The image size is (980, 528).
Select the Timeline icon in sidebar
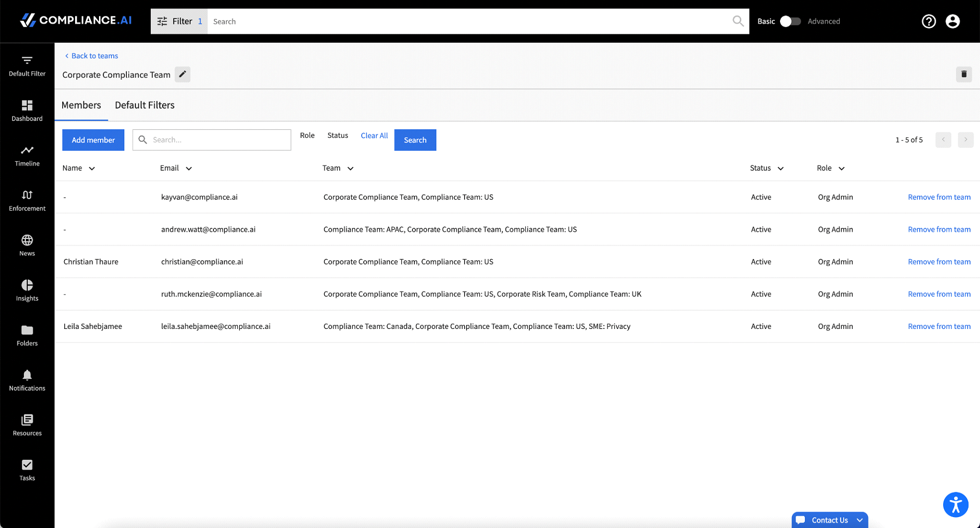27,155
